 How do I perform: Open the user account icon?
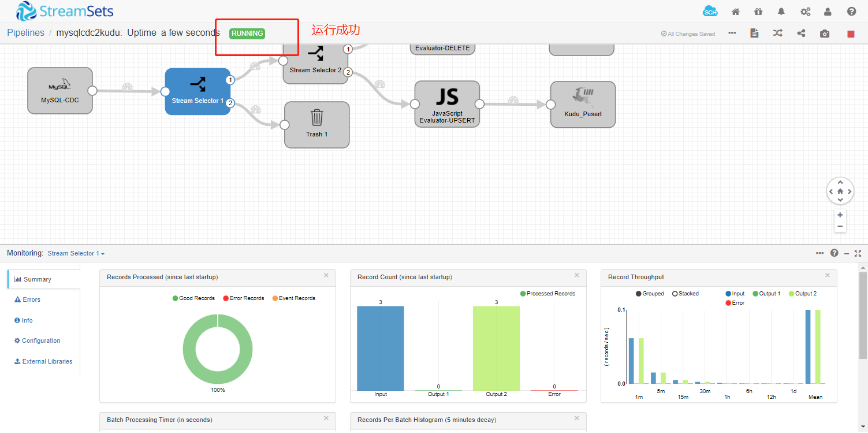click(828, 12)
